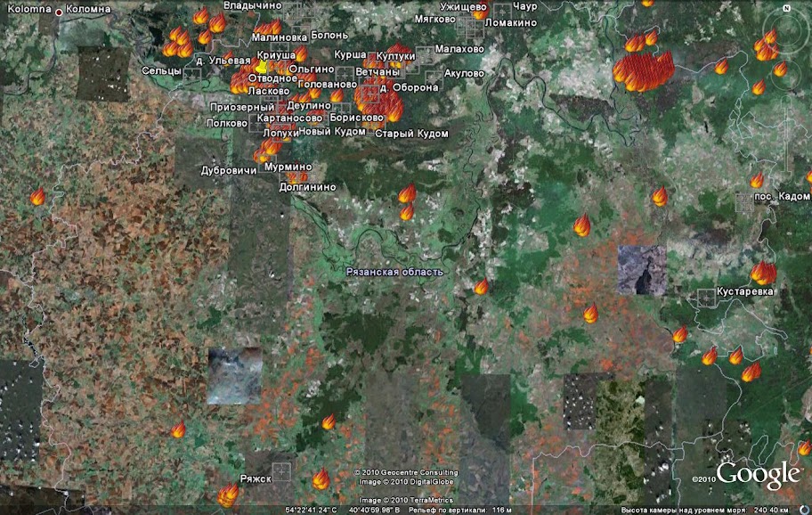Click the Култуки place label

coord(395,56)
